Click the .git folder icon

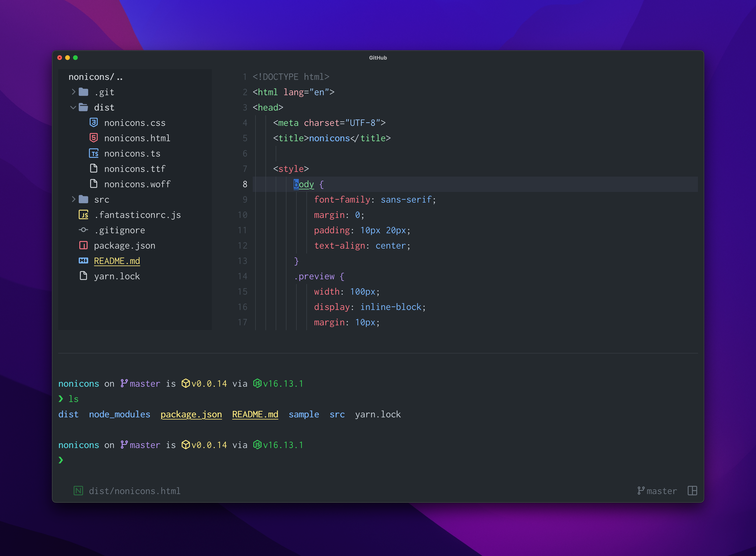[x=83, y=92]
